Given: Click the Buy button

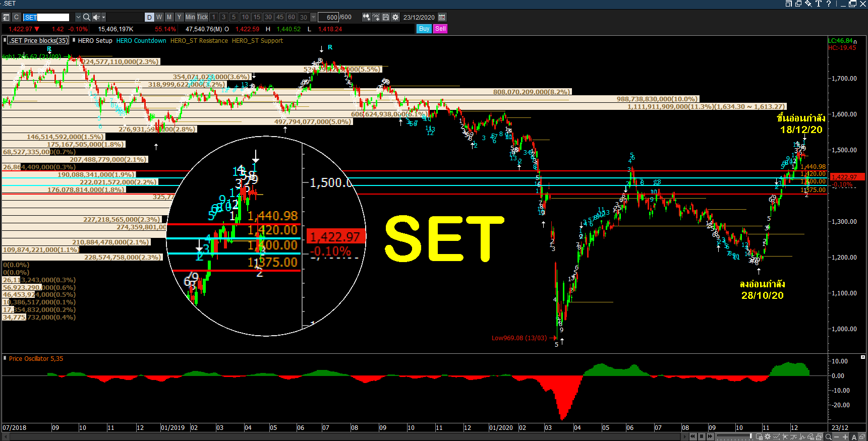Looking at the screenshot, I should click(424, 29).
